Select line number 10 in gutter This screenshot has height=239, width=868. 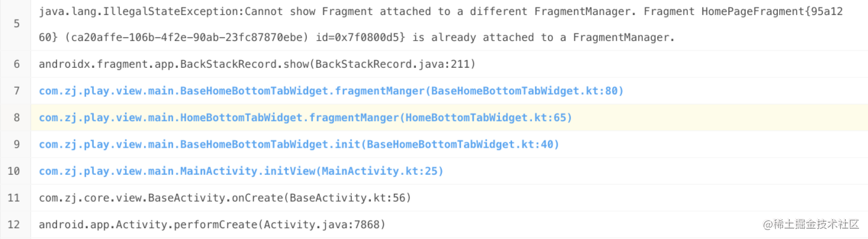(14, 171)
